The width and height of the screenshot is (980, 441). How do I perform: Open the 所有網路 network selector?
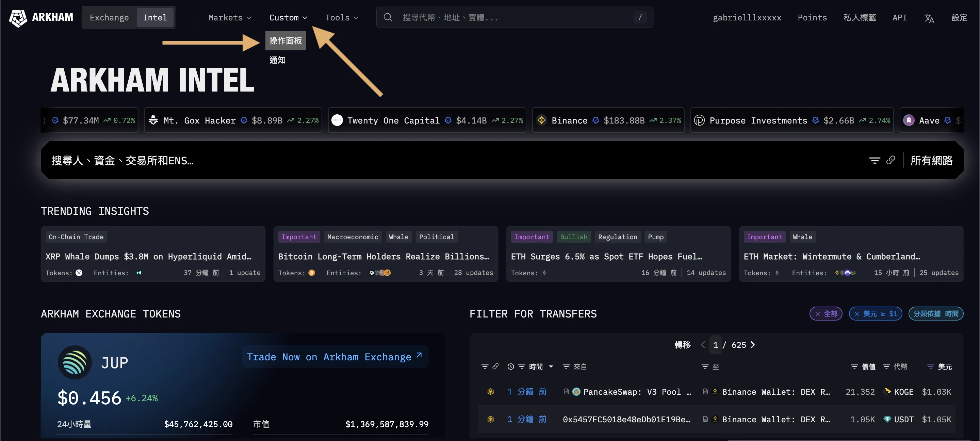(x=931, y=160)
